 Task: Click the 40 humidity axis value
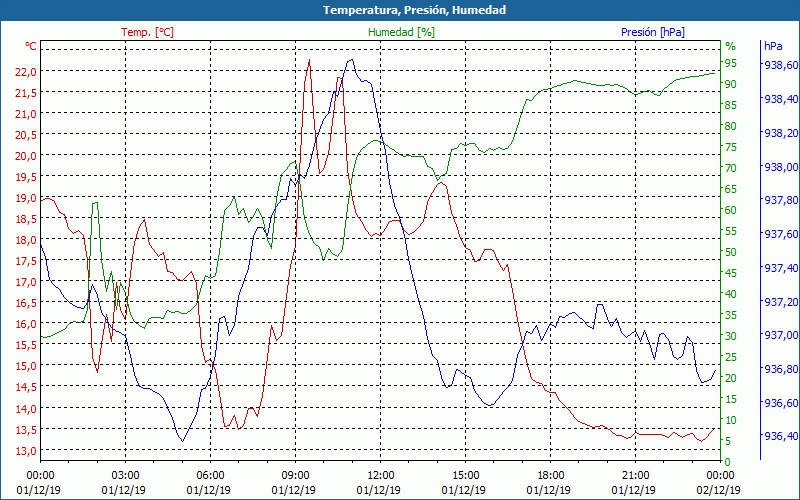(x=731, y=294)
